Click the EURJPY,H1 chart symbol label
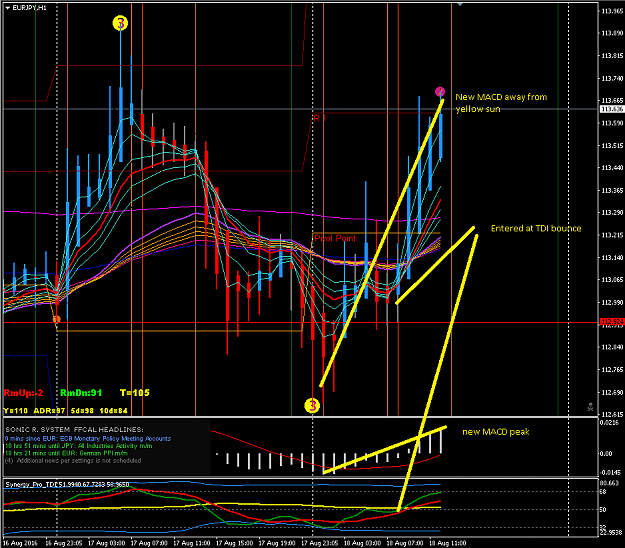Viewport: 625px width, 548px height. pos(29,8)
